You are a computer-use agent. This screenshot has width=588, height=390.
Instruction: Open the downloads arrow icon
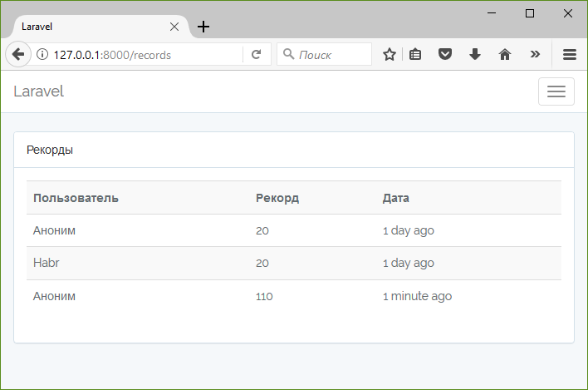pyautogui.click(x=475, y=55)
